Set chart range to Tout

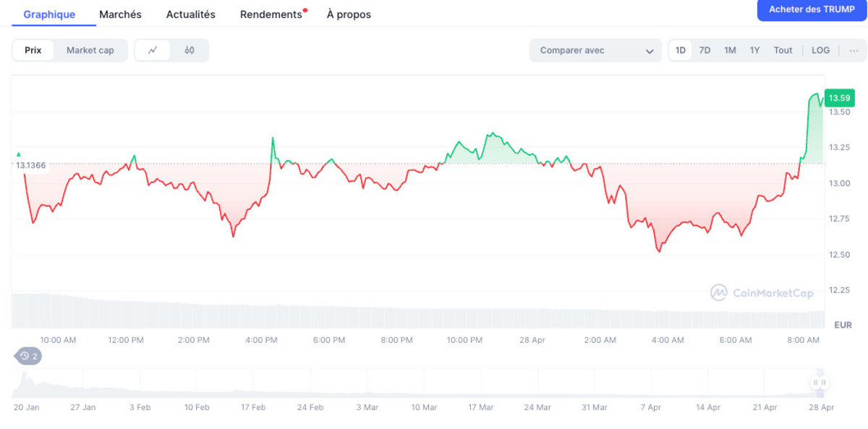pyautogui.click(x=783, y=51)
